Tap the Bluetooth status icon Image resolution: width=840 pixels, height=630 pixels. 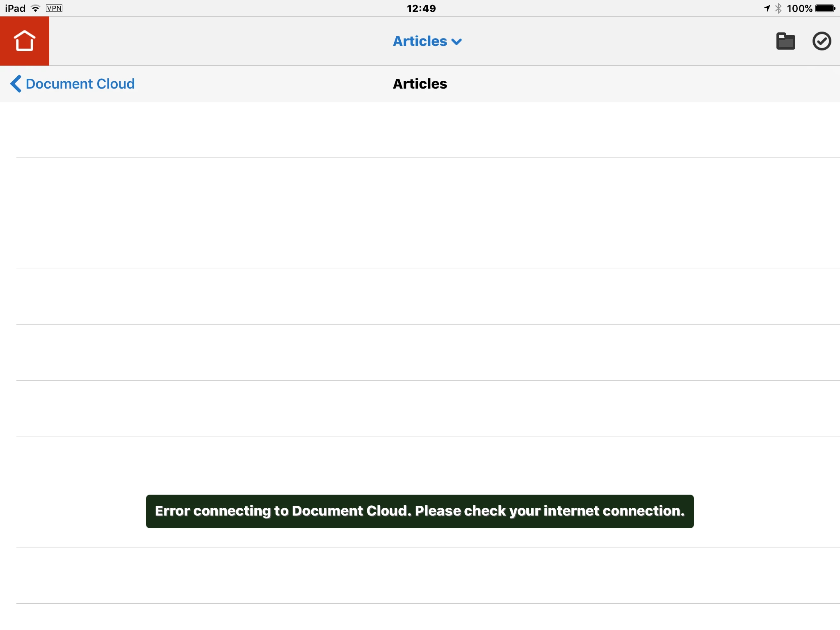[778, 9]
